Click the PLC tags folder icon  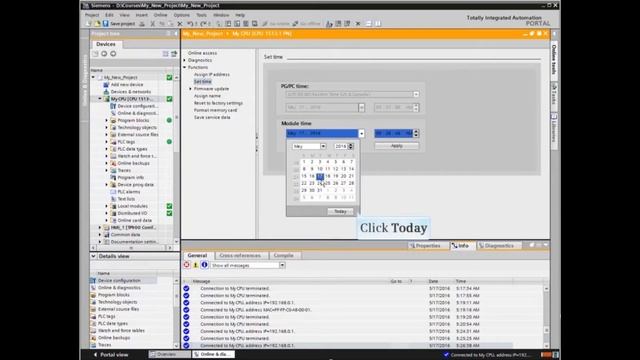113,142
